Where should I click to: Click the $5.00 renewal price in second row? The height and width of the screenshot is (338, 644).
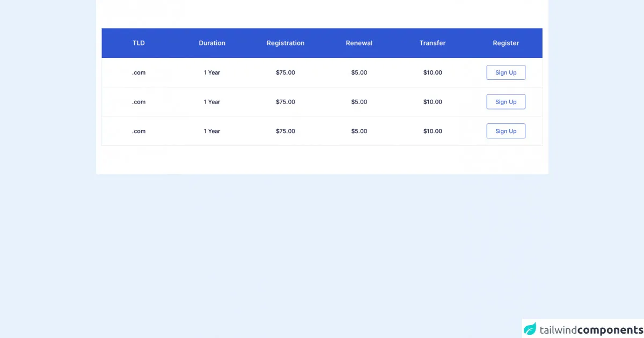click(359, 102)
